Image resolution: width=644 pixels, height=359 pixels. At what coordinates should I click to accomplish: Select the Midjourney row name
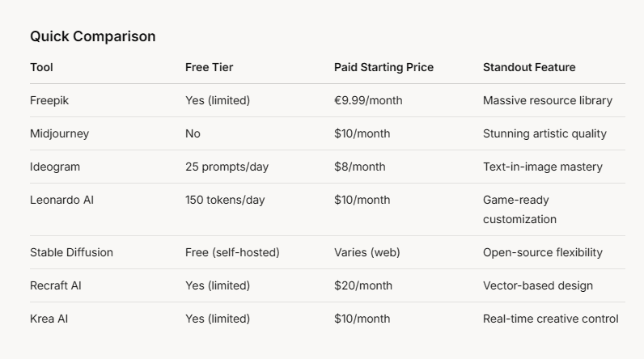click(x=60, y=133)
